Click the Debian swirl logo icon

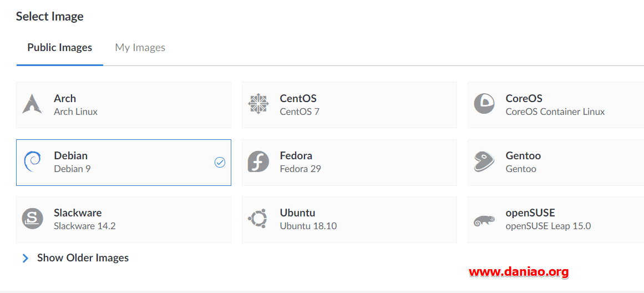pos(32,161)
